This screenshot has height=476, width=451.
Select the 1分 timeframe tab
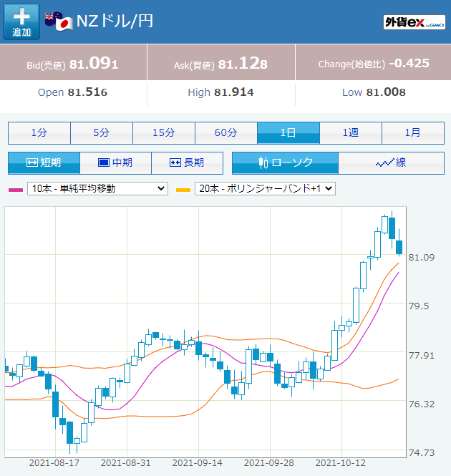pyautogui.click(x=39, y=133)
